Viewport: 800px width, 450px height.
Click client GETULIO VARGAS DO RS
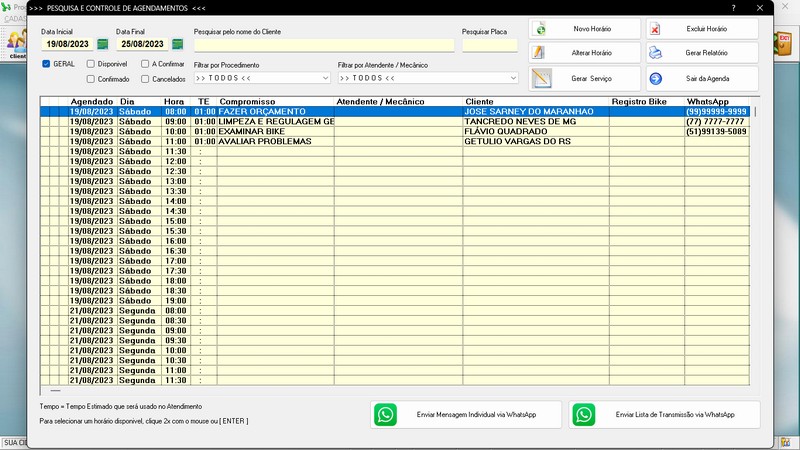(517, 141)
